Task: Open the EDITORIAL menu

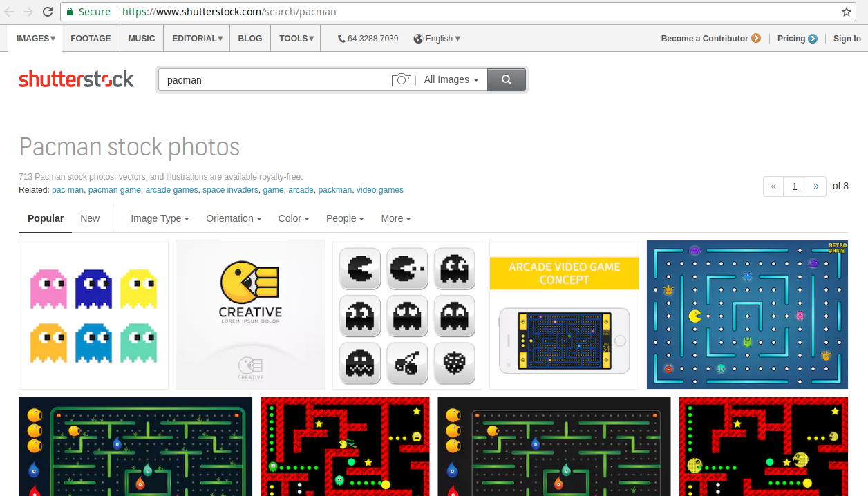Action: tap(198, 39)
